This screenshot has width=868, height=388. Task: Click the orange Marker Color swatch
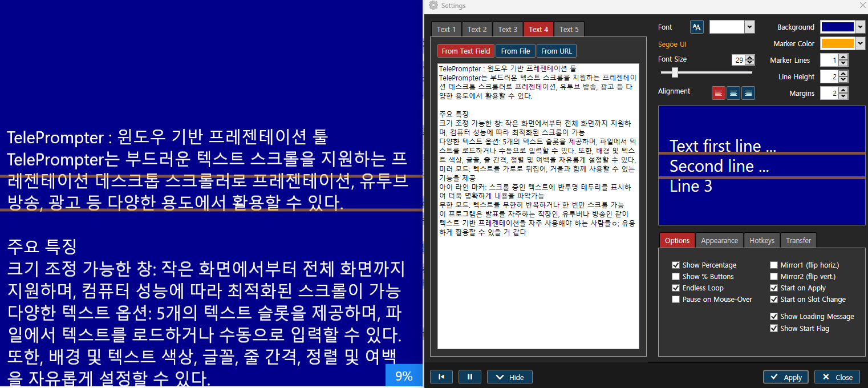[x=837, y=43]
